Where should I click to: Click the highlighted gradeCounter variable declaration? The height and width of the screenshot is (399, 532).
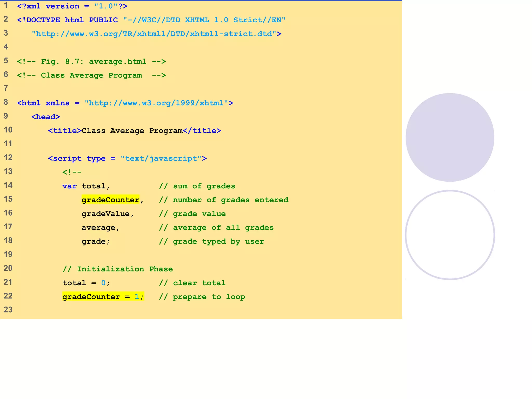110,200
